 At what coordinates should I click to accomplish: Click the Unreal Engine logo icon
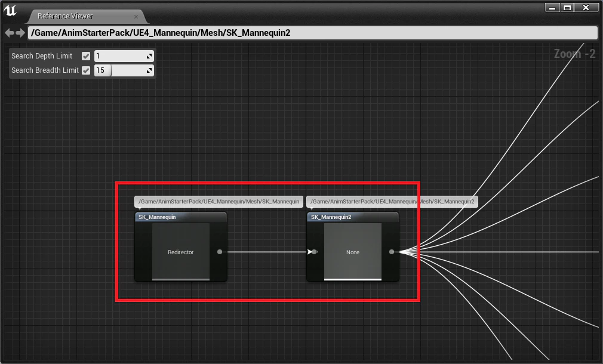[x=10, y=10]
